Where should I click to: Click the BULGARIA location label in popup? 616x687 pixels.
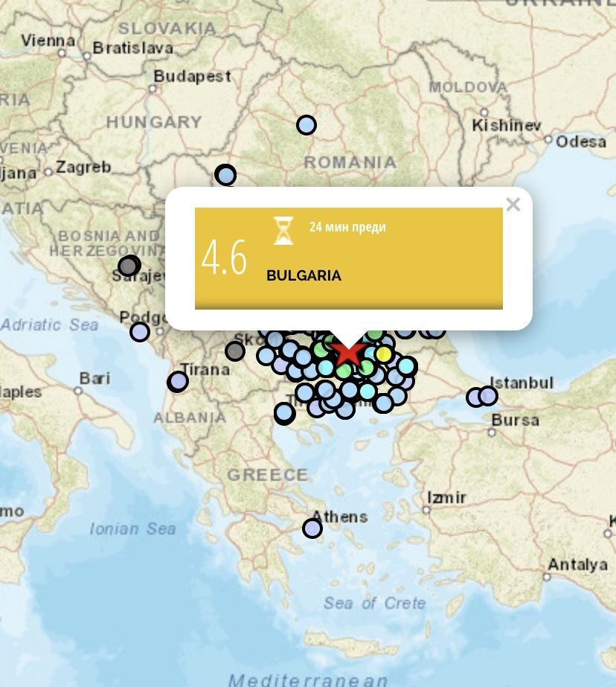304,276
